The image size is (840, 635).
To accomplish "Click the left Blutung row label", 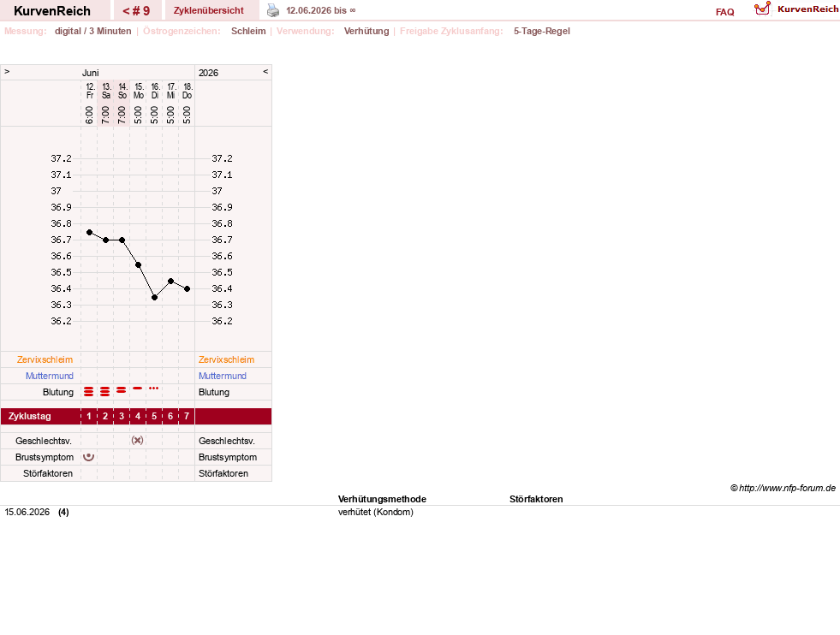I will pos(58,392).
